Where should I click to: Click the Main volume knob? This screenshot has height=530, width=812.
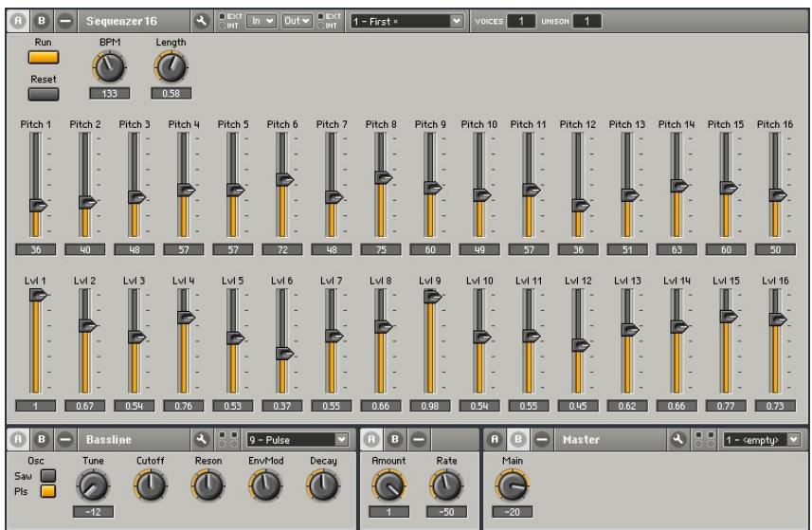(513, 486)
